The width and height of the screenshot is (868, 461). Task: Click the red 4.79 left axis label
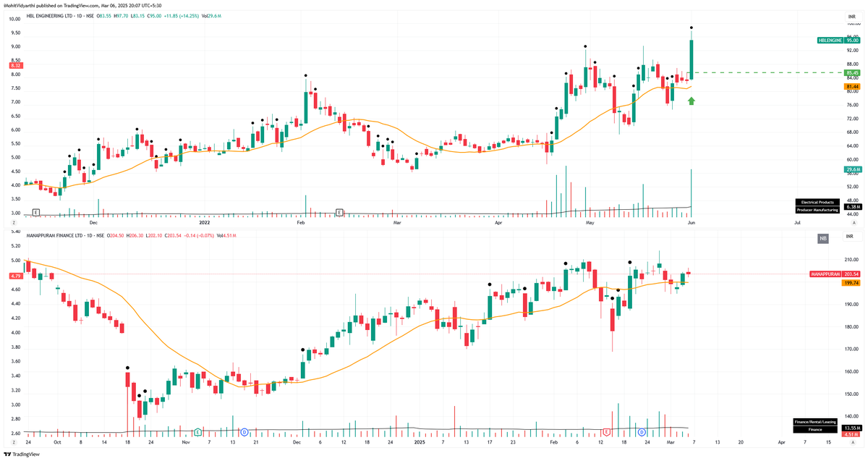click(15, 275)
